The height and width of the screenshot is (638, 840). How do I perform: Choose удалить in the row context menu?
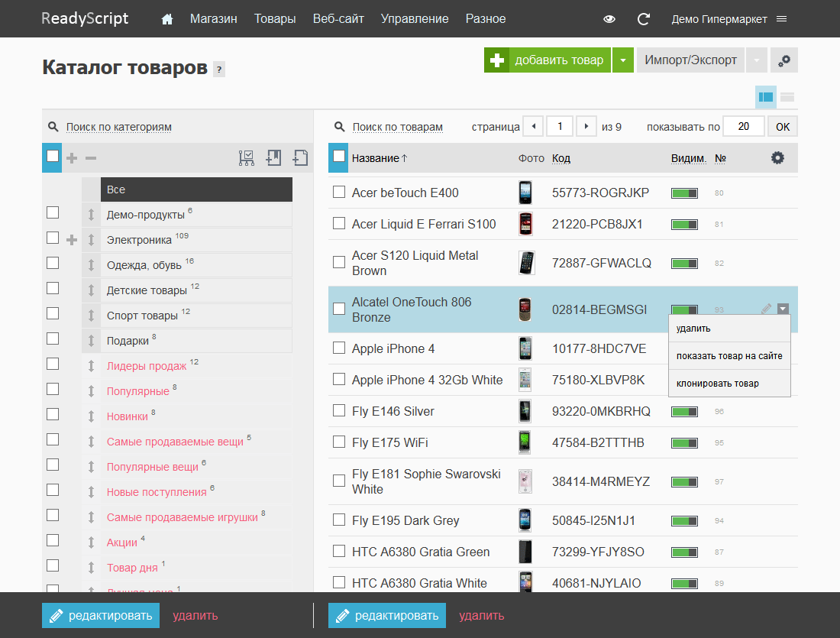(729, 328)
